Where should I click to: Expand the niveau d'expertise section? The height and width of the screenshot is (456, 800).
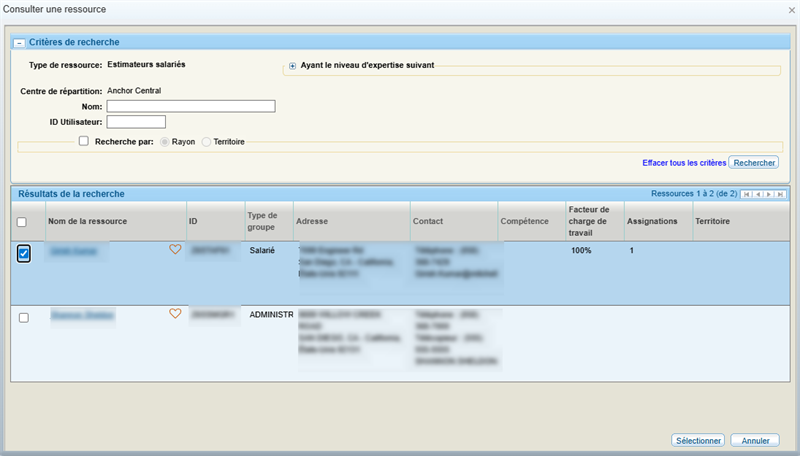point(293,66)
